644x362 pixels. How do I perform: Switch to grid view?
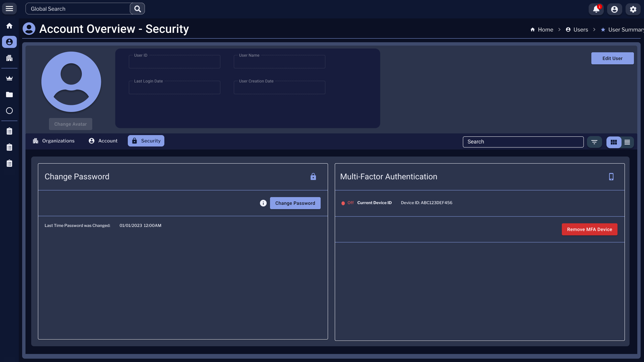pos(614,142)
